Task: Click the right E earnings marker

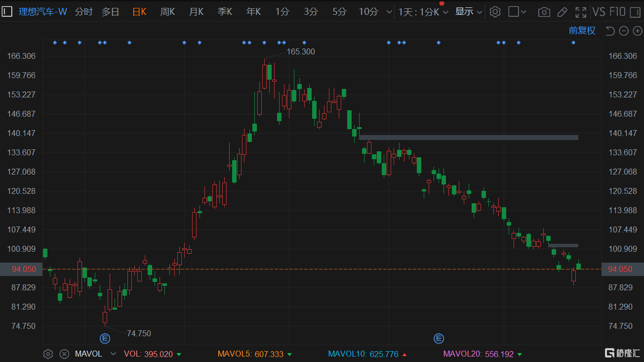Action: point(439,339)
